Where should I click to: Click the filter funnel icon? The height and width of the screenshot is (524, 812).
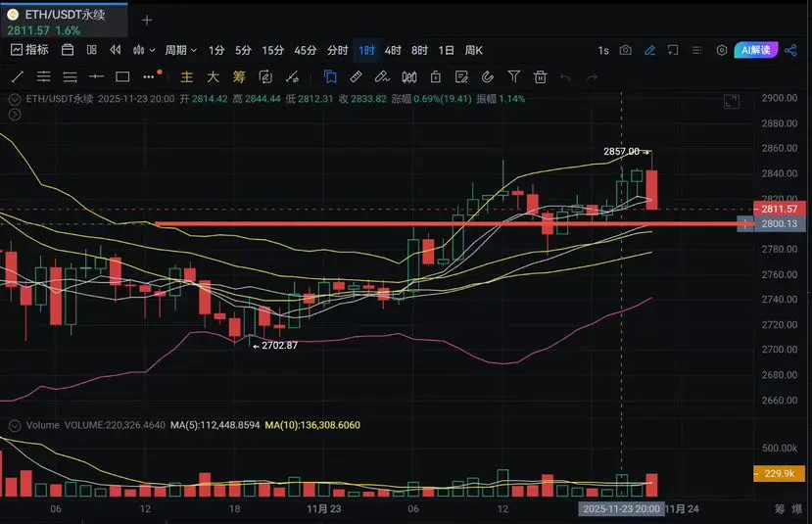pyautogui.click(x=513, y=77)
